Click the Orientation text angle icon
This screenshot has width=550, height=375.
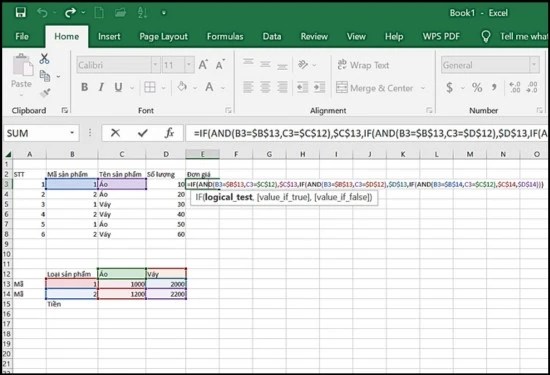303,65
